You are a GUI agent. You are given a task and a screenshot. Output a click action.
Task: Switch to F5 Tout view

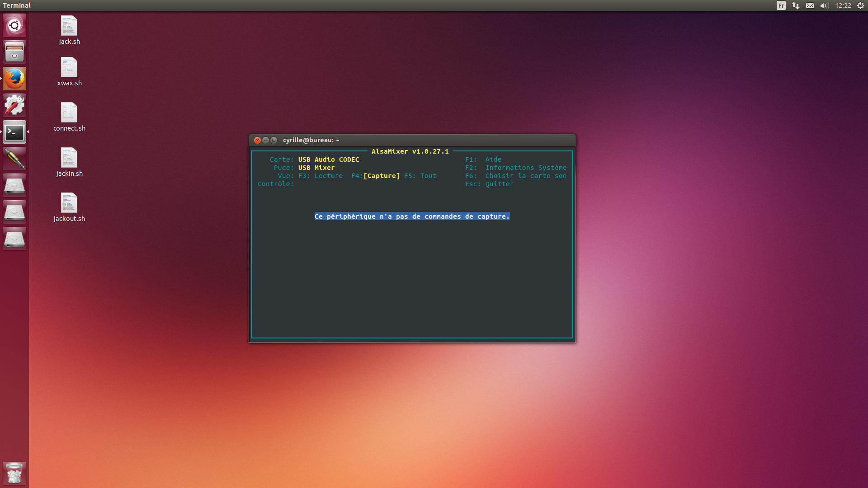coord(420,176)
